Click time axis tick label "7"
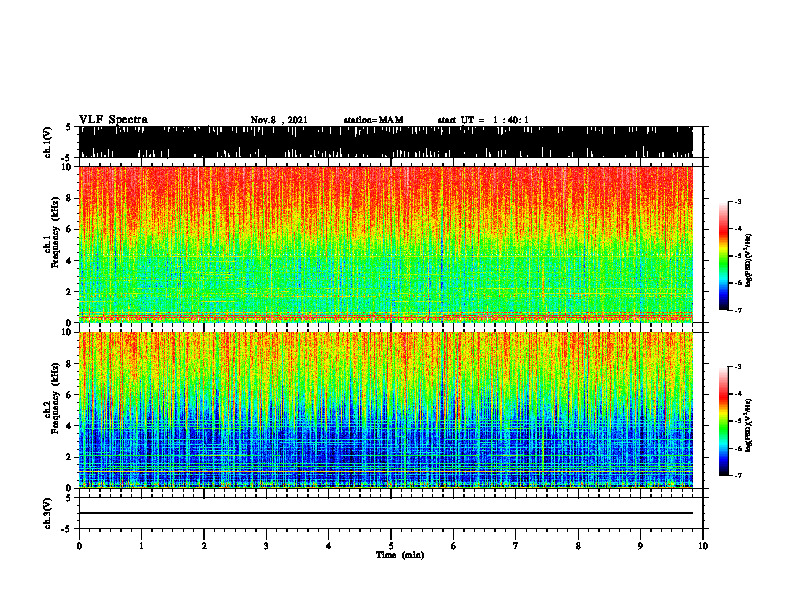This screenshot has height=612, width=792. click(516, 546)
